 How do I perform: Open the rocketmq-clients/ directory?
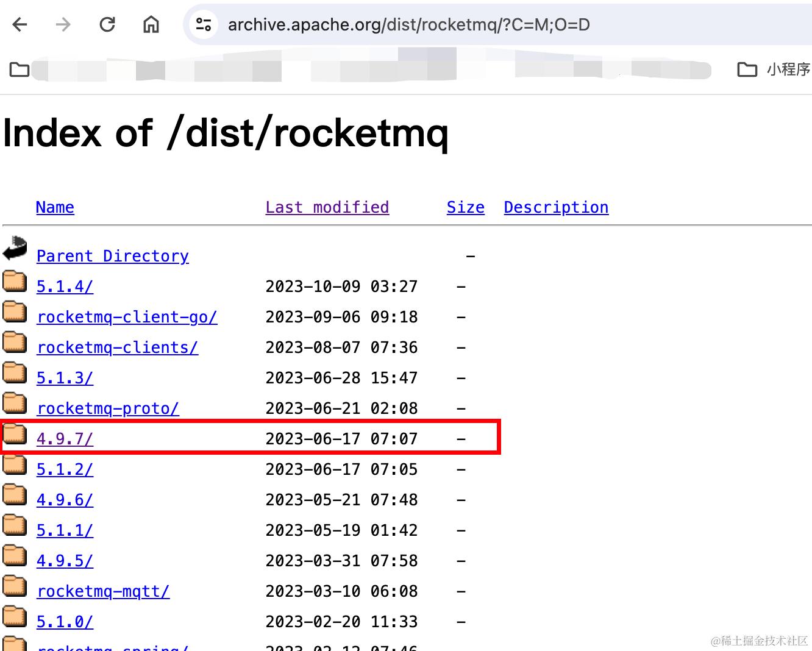118,347
